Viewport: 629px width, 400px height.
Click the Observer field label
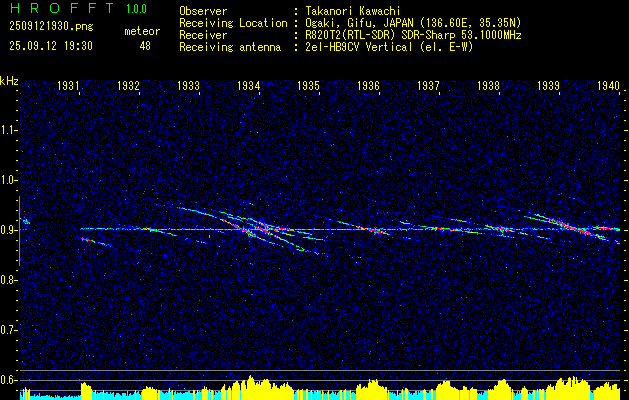pos(203,11)
